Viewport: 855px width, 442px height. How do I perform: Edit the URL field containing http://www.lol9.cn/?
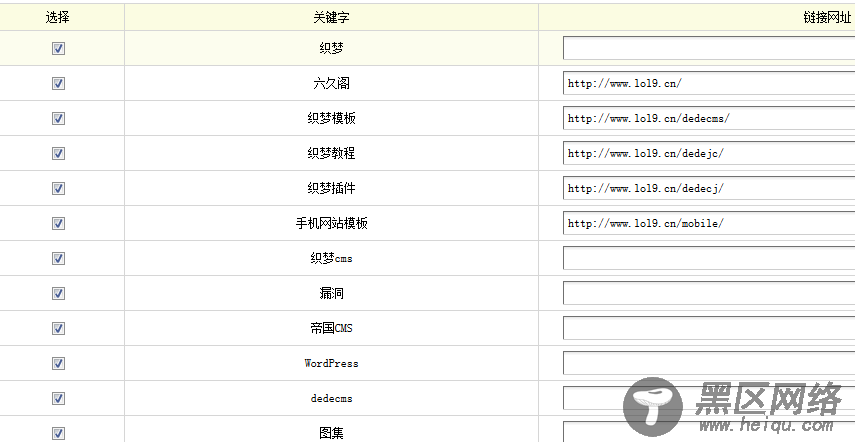click(709, 83)
